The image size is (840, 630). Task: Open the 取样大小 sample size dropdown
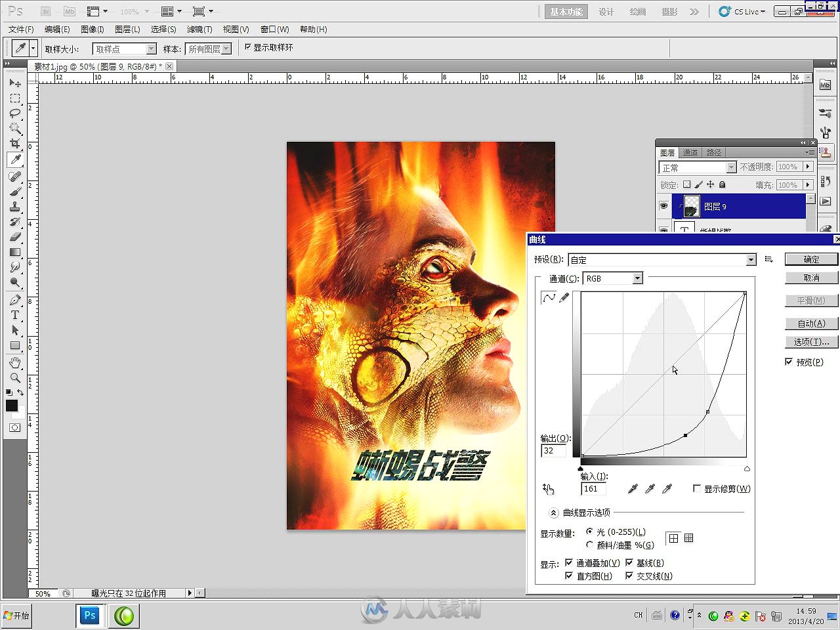[x=151, y=49]
